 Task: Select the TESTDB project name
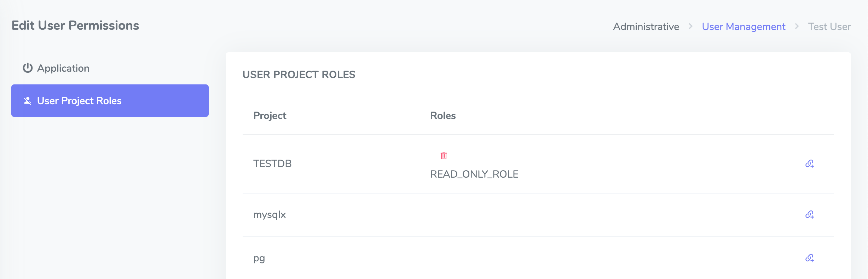coord(272,164)
